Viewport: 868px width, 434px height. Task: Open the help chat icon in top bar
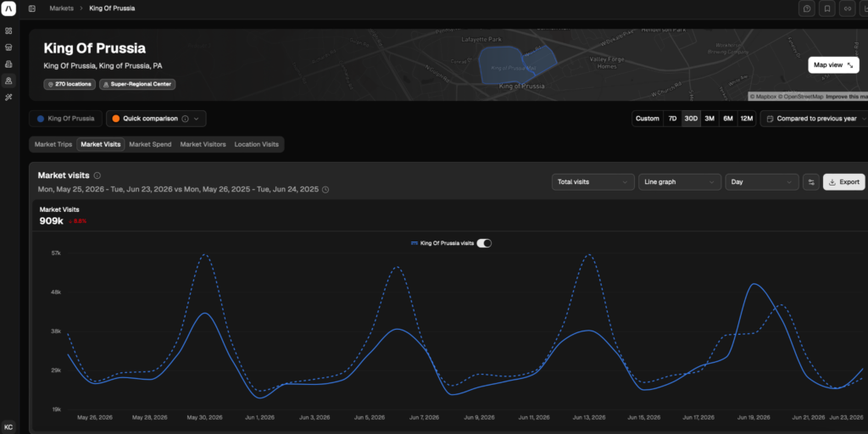(807, 8)
